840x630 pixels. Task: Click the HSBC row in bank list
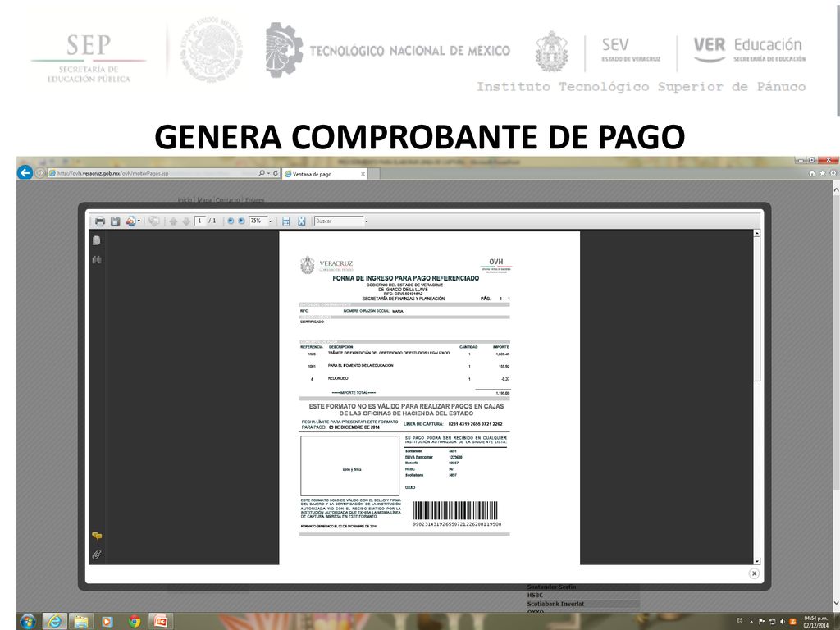coord(430,469)
